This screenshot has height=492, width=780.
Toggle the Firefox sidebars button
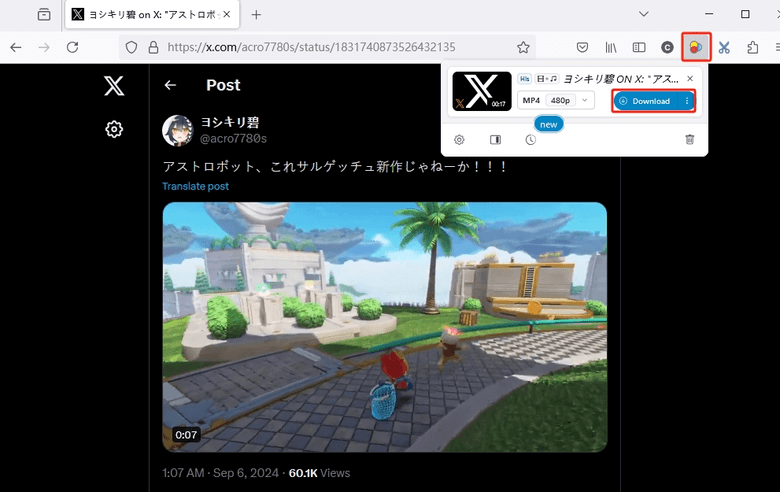(639, 47)
